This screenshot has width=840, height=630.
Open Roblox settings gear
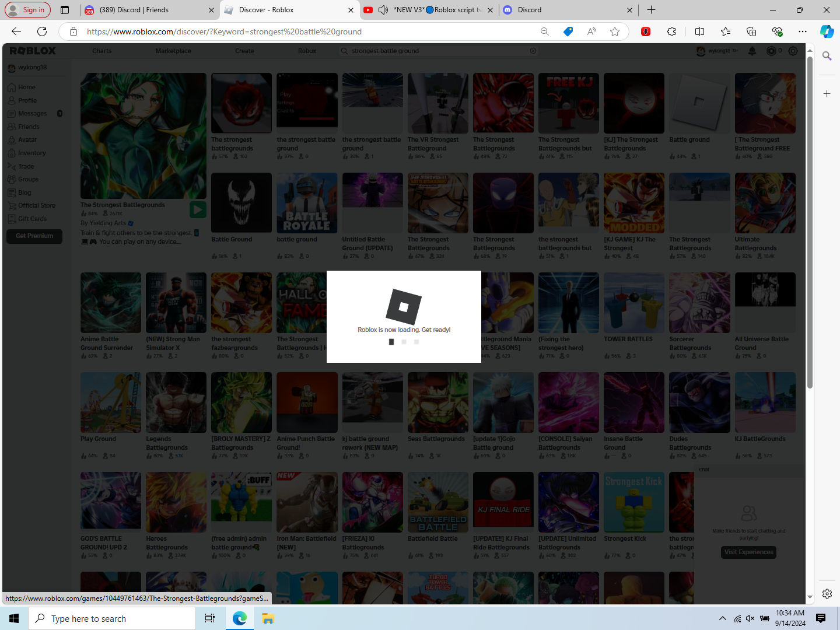(x=793, y=51)
